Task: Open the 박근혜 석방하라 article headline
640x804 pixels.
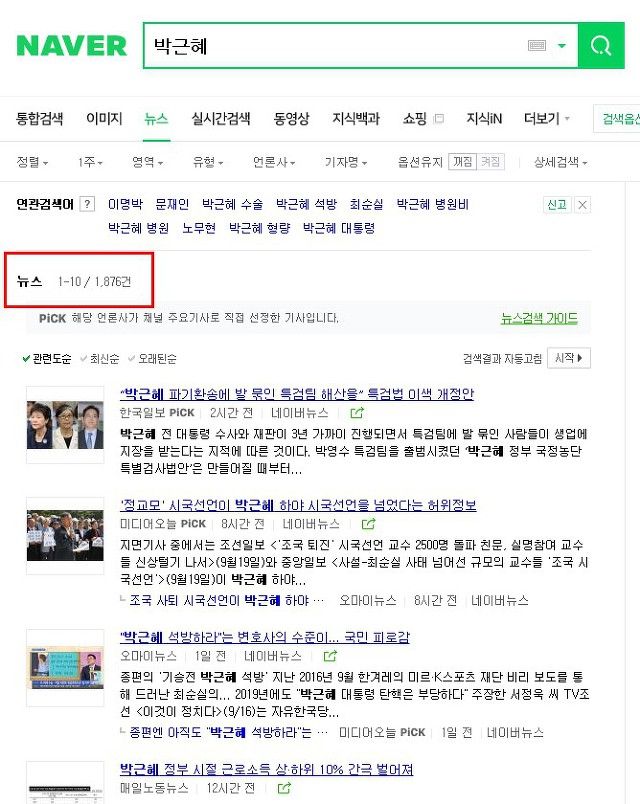Action: click(265, 637)
